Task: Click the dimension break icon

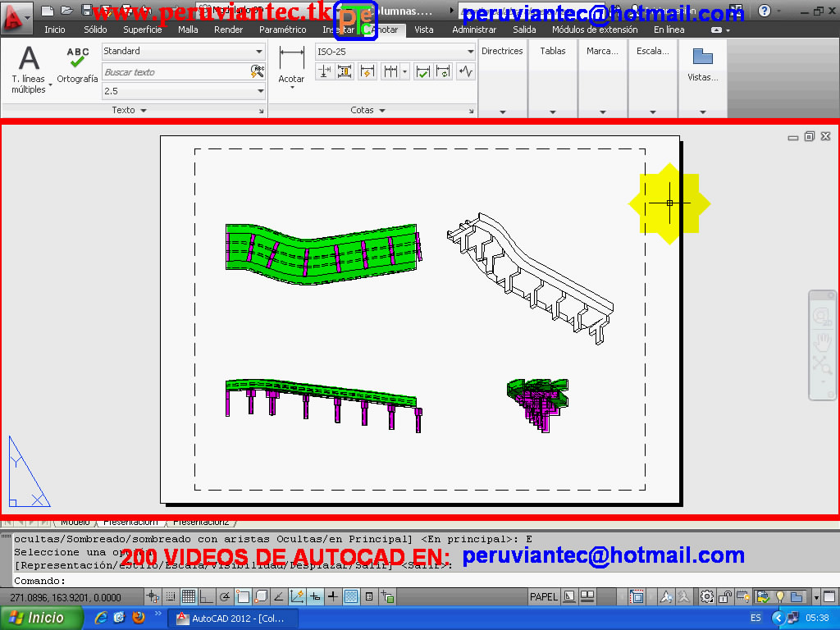Action: pyautogui.click(x=324, y=71)
